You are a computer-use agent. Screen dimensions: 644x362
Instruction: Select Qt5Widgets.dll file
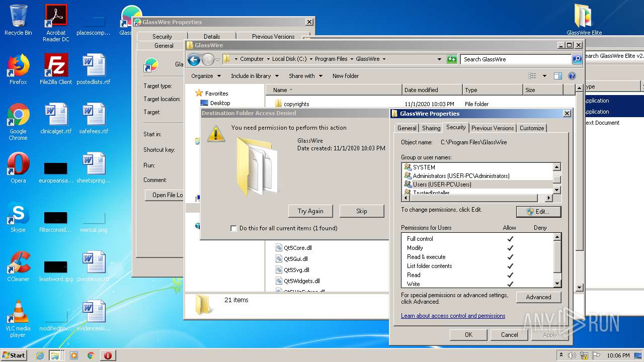(x=297, y=281)
